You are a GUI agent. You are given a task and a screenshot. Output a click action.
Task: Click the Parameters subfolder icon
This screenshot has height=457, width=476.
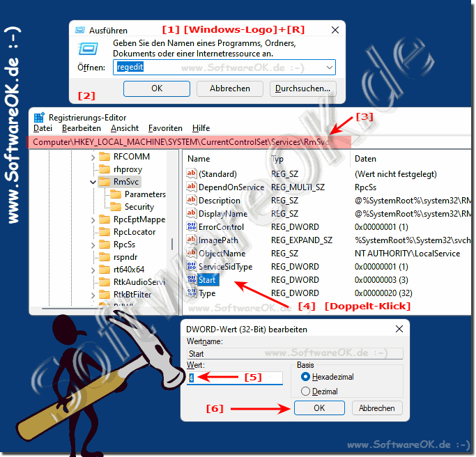click(116, 194)
